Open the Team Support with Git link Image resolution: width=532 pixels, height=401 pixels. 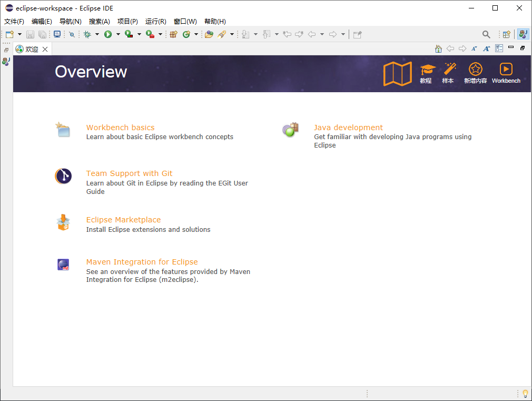pyautogui.click(x=129, y=173)
